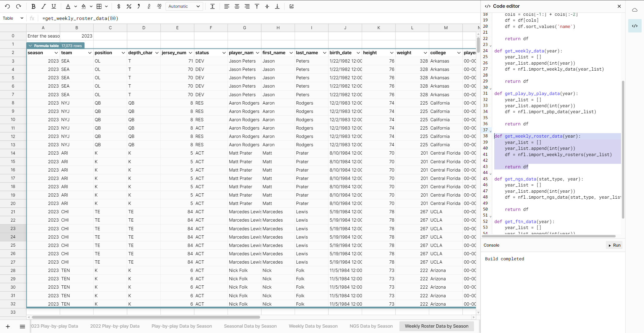Toggle bold formatting

pyautogui.click(x=33, y=6)
